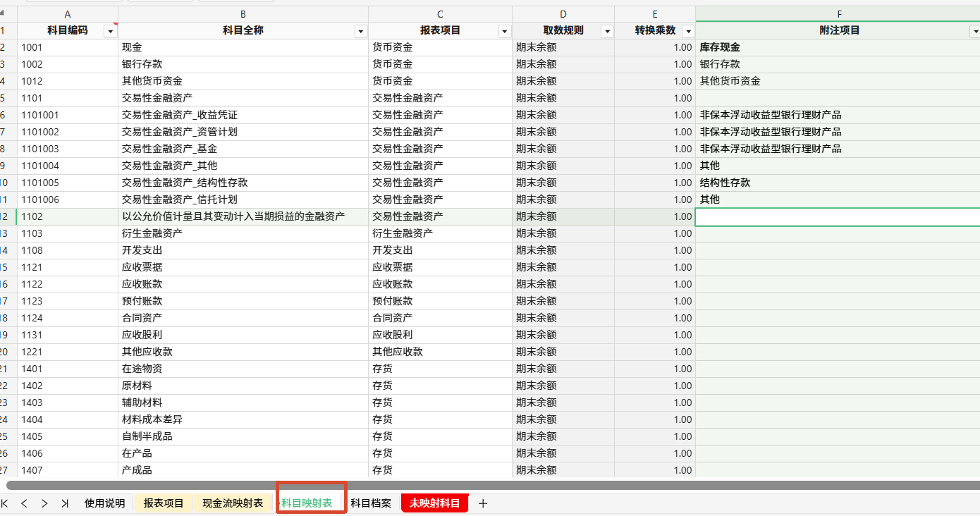
Task: Open filter dropdown for 科目编码 column
Action: (110, 31)
